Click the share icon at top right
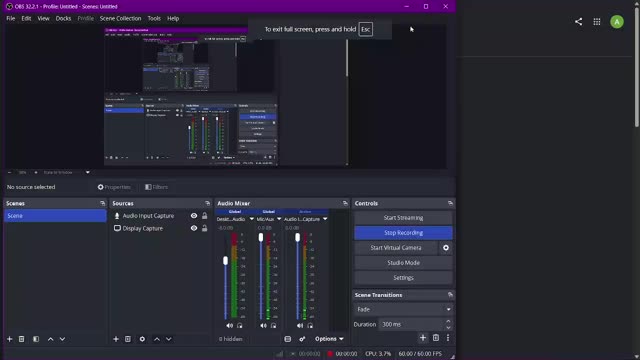 (578, 22)
